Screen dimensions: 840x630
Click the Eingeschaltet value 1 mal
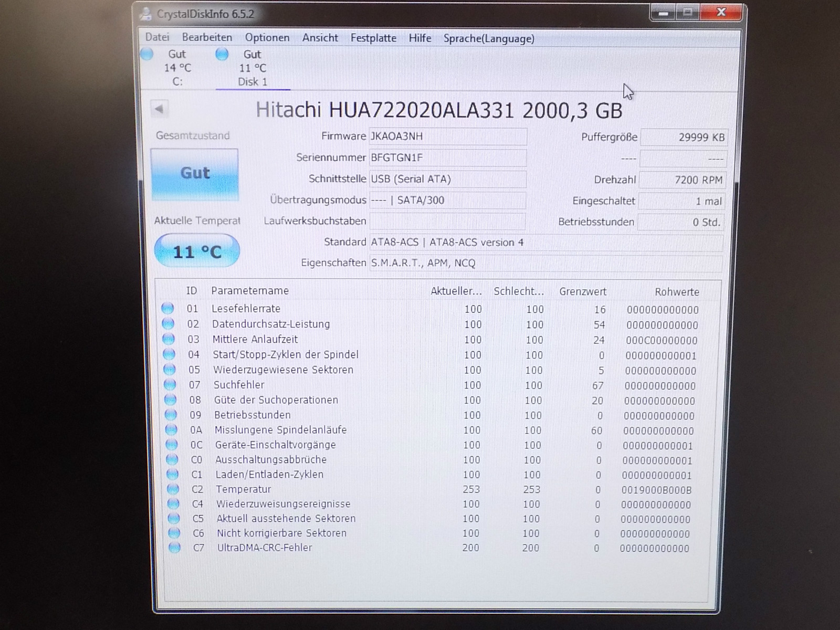681,201
